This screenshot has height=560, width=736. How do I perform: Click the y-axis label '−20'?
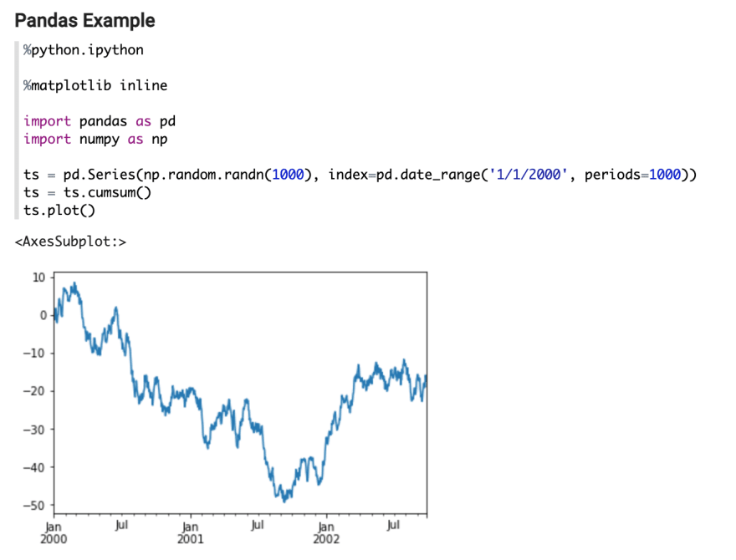(35, 391)
